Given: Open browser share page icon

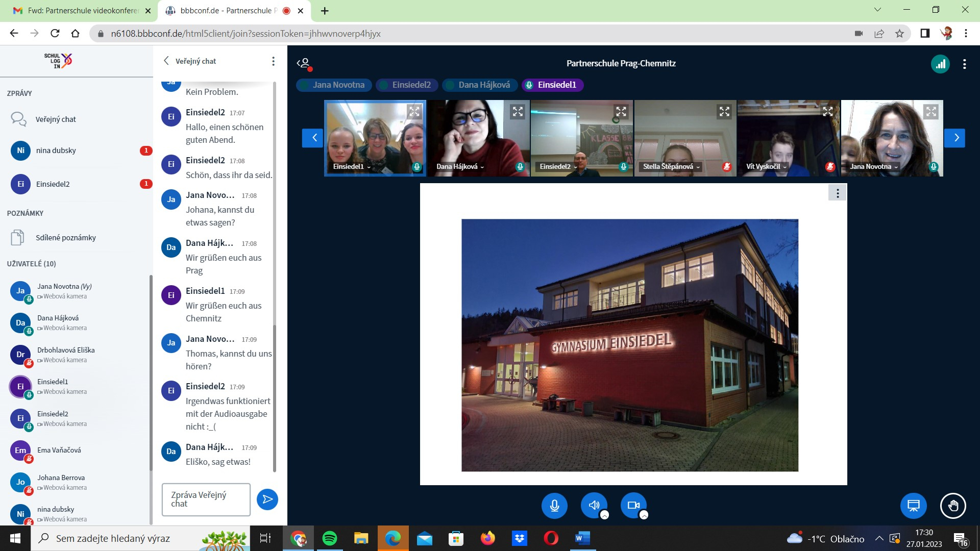Looking at the screenshot, I should point(879,34).
